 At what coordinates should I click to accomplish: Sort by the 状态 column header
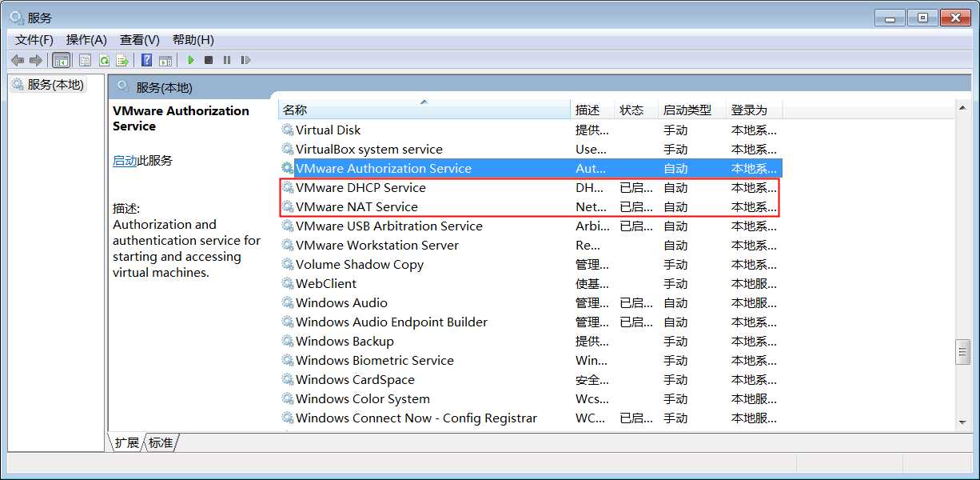pos(636,110)
